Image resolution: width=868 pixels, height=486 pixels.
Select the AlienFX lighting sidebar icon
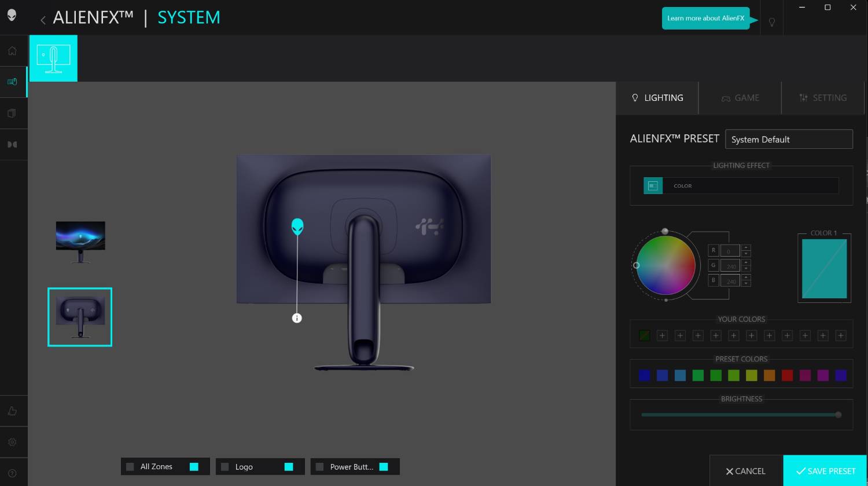[x=12, y=82]
